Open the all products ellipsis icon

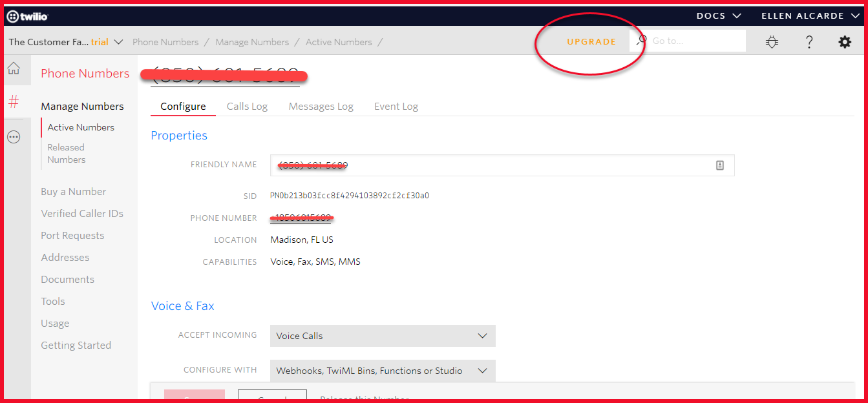click(14, 137)
